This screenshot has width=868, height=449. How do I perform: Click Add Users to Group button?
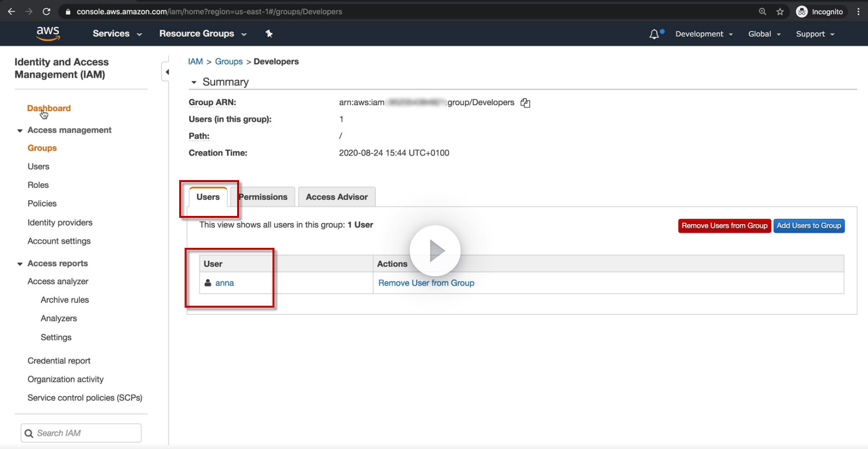(809, 226)
